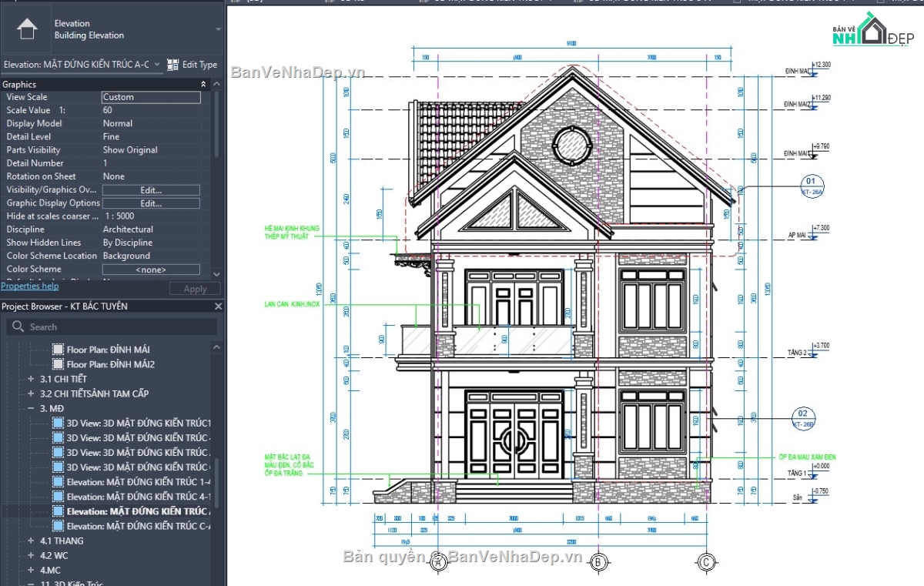
Task: Collapse the 3. MĐ node
Action: pos(31,408)
